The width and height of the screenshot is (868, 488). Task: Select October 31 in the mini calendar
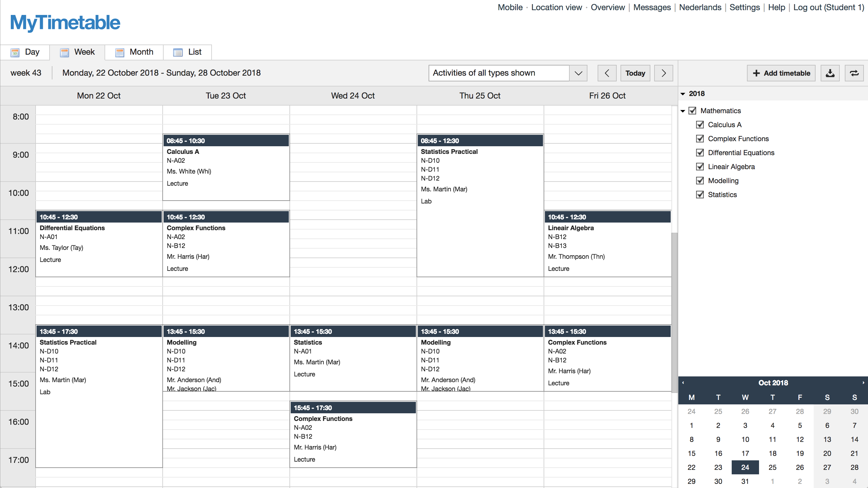[x=745, y=481]
